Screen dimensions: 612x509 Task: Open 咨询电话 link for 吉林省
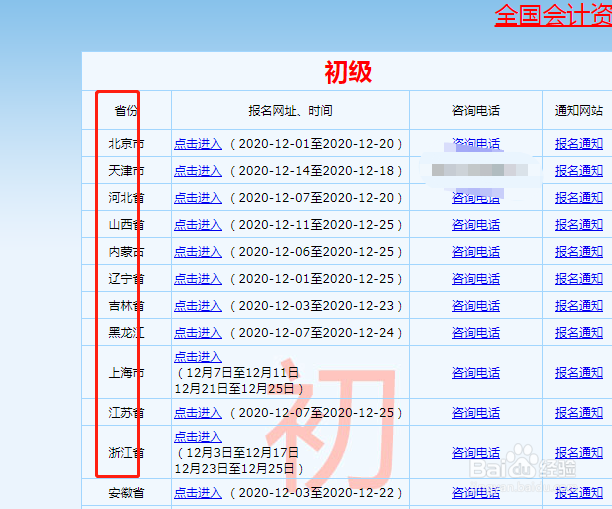(476, 306)
